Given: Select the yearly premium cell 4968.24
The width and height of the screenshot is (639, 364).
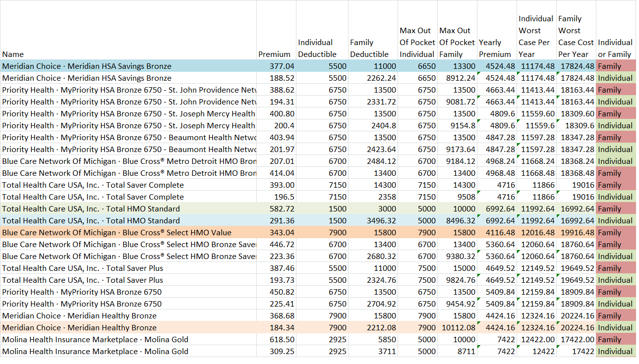Looking at the screenshot, I should point(497,161).
